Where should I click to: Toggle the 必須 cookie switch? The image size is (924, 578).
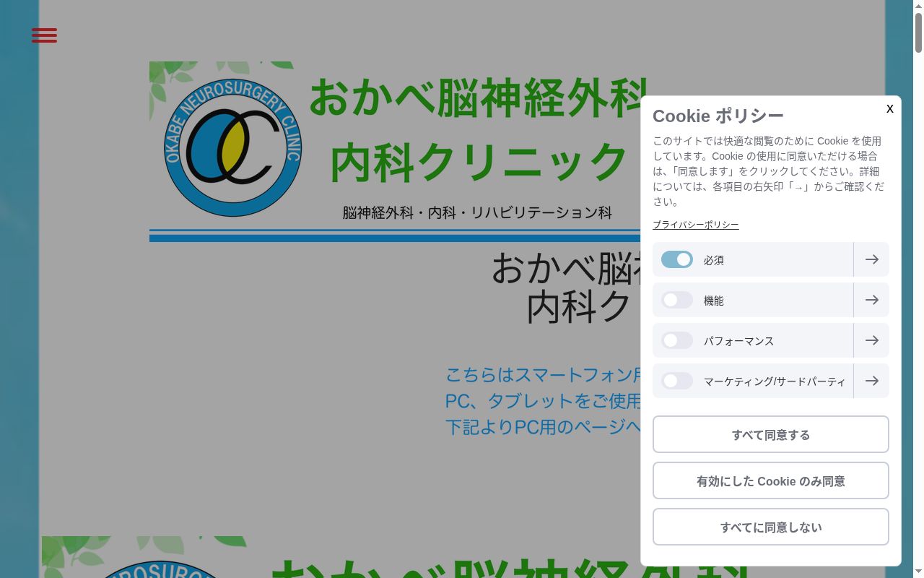coord(676,259)
